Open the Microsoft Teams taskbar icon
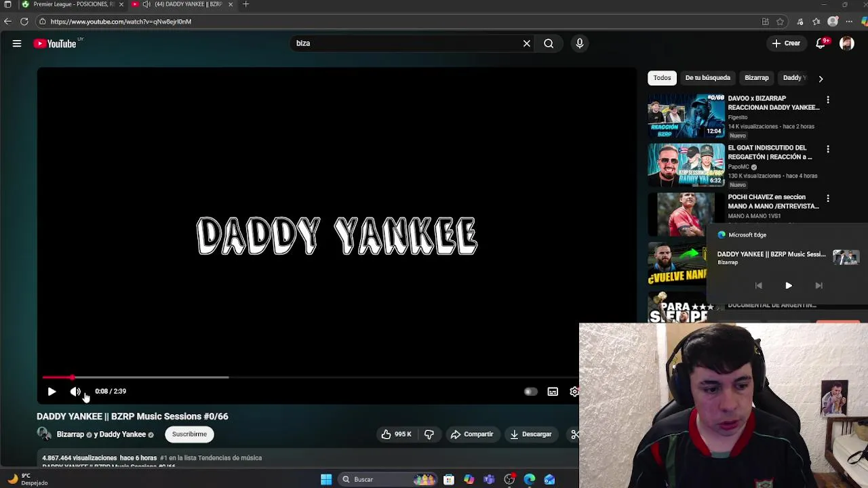868x488 pixels. pos(489,479)
